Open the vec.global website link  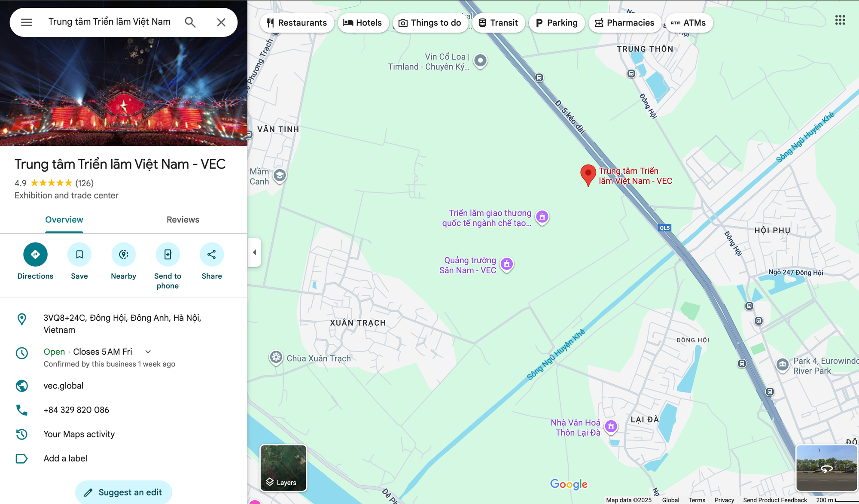click(x=64, y=386)
